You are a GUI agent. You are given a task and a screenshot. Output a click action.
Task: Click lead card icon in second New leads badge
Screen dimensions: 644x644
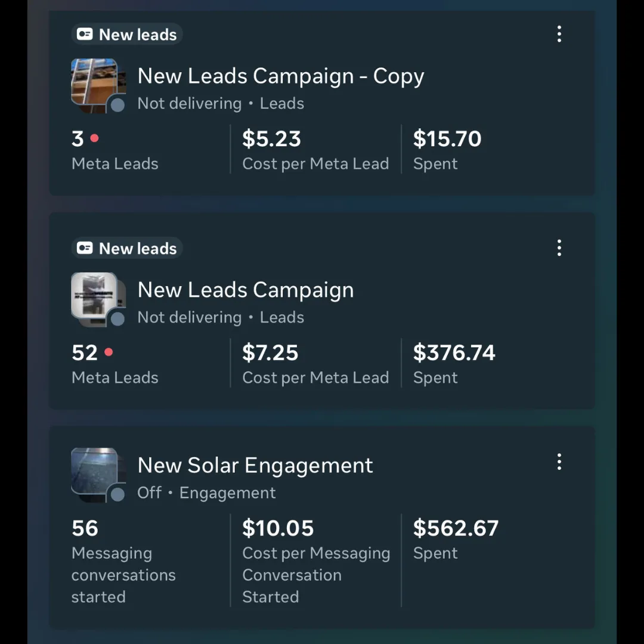pos(85,248)
